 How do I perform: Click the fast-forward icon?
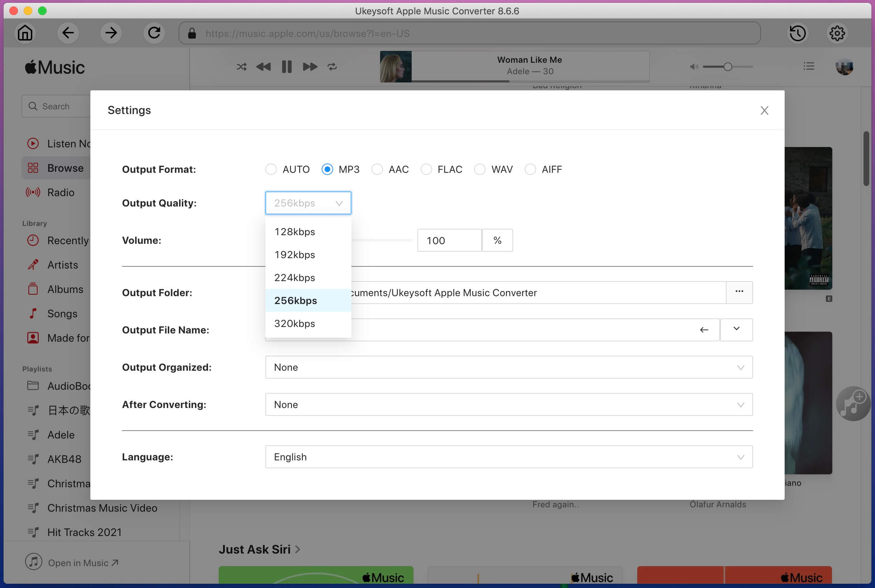click(x=309, y=66)
